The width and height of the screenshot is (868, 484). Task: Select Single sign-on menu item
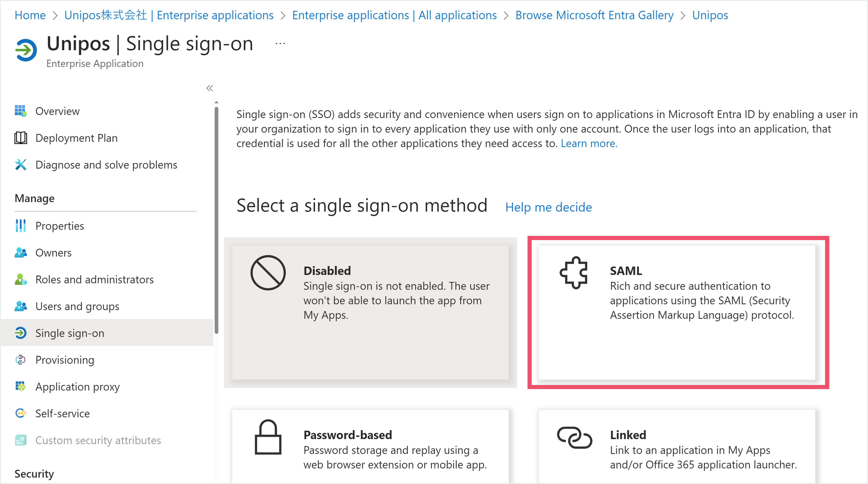(x=107, y=333)
